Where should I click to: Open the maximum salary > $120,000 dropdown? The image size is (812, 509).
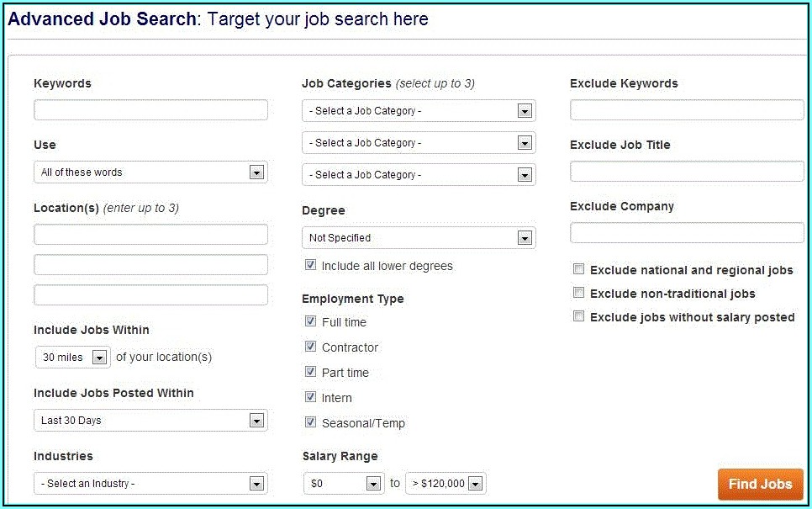click(x=446, y=484)
